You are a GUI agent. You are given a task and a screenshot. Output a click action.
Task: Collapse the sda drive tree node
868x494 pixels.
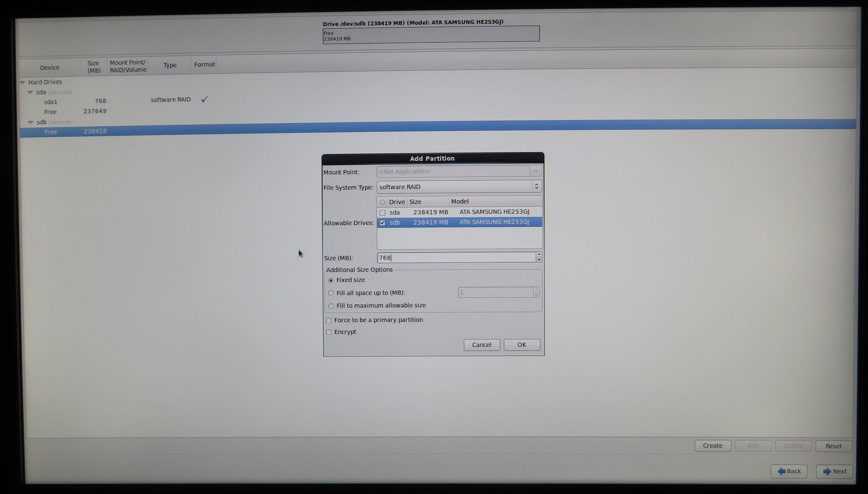click(30, 92)
